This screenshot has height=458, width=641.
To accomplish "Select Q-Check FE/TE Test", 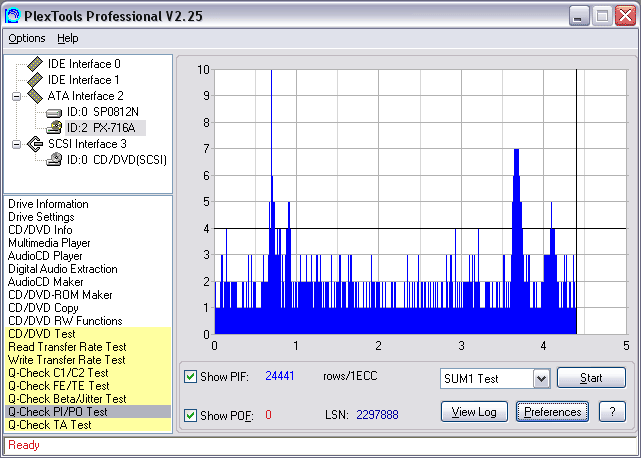I will pyautogui.click(x=88, y=386).
